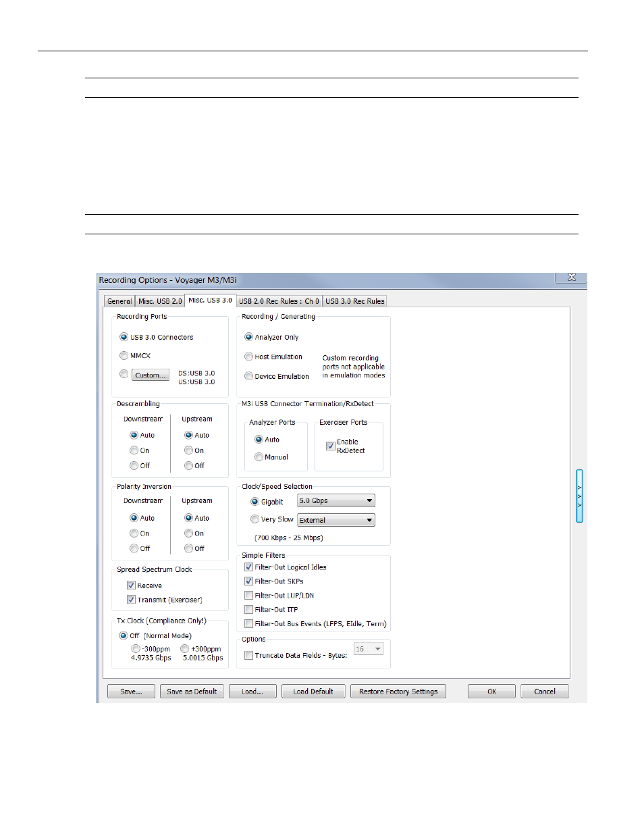Image resolution: width=644 pixels, height=834 pixels.
Task: Choose Host Emulation mode
Action: tap(248, 357)
